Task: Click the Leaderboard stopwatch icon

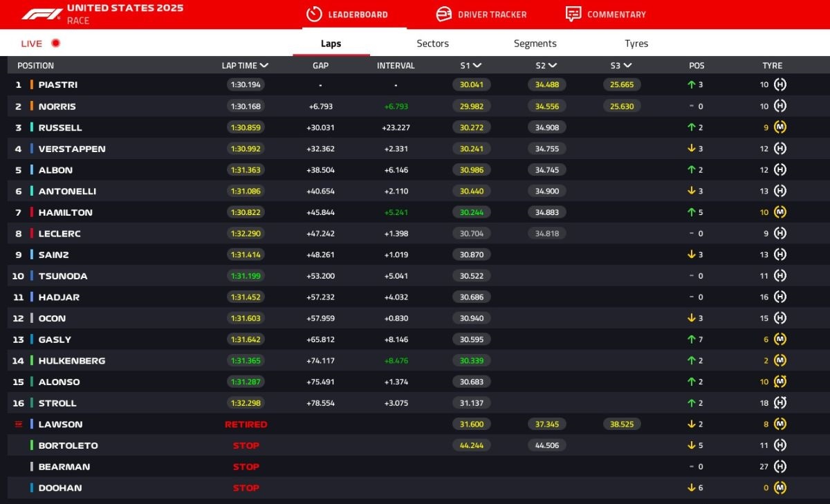Action: [x=314, y=15]
